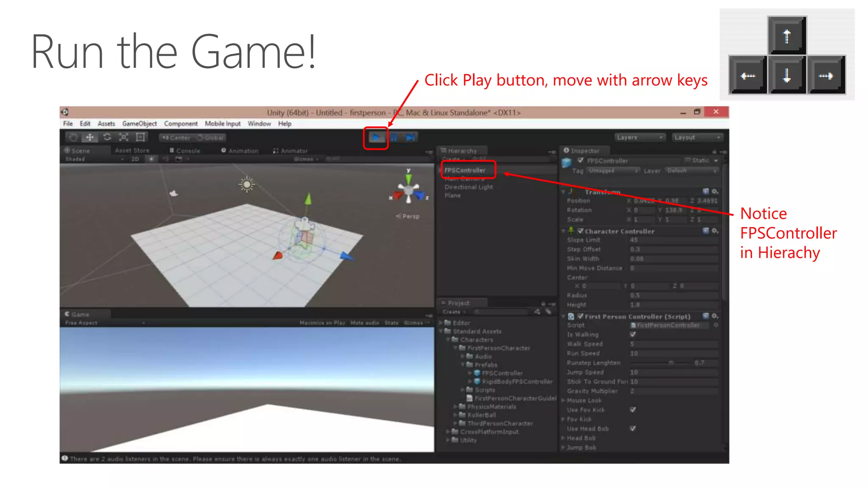Click Stats button in Game view

pos(391,323)
